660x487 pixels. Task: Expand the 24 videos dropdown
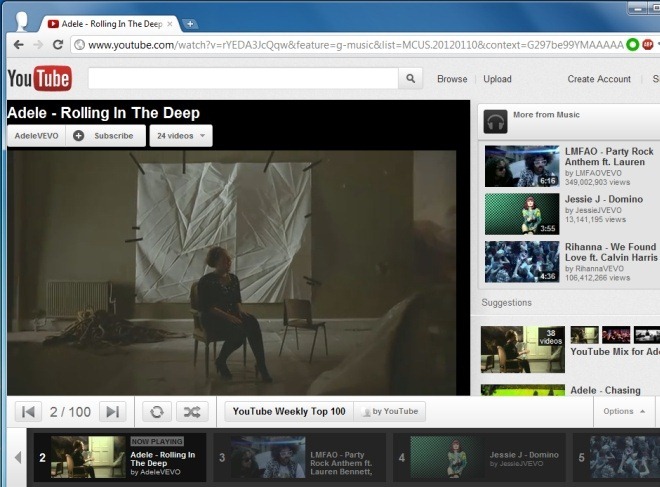click(181, 136)
